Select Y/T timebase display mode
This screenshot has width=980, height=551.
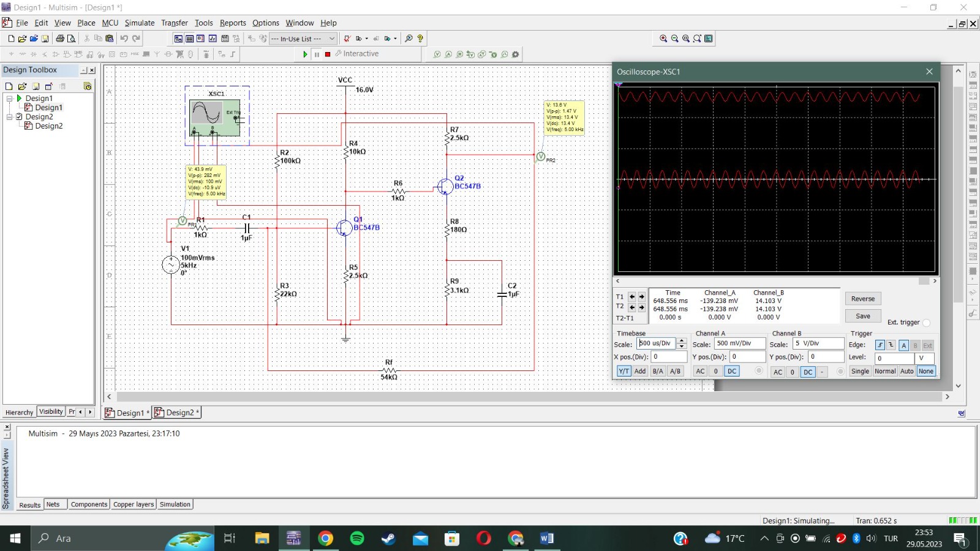point(624,371)
